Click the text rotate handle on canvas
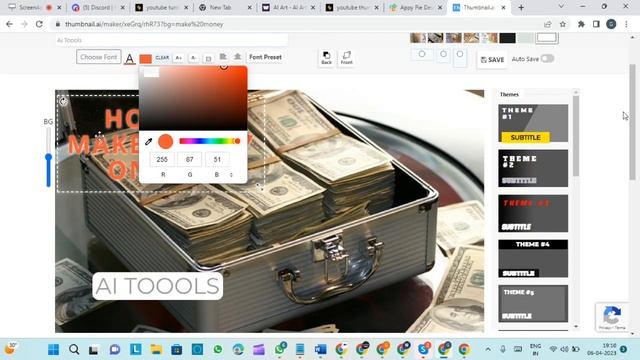 (x=63, y=101)
